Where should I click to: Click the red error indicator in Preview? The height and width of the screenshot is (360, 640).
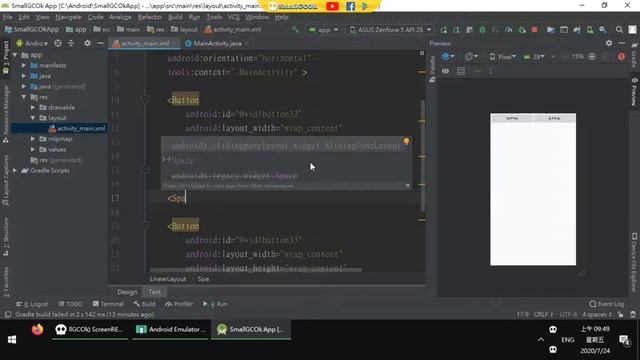621,57
